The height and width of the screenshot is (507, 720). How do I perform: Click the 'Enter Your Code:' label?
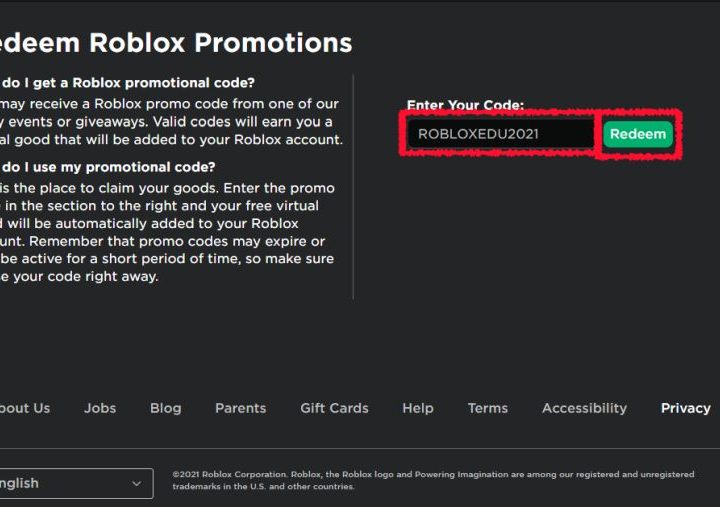point(465,105)
